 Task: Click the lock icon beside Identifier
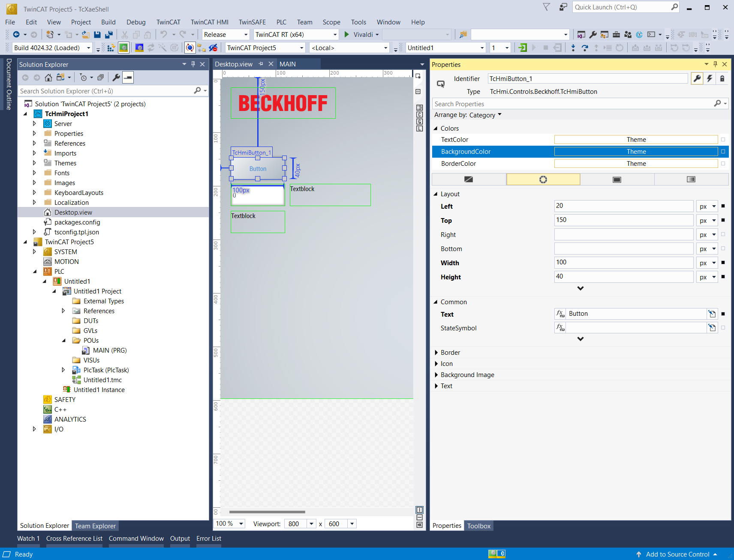[x=722, y=78]
